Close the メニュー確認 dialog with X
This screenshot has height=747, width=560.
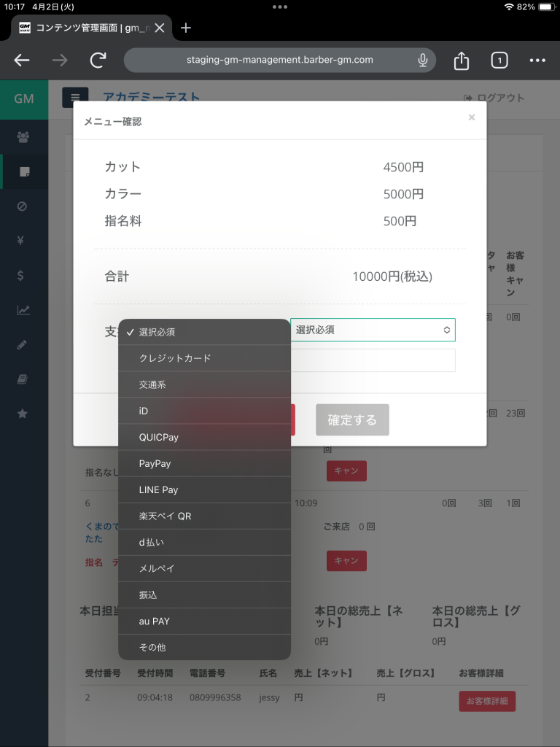click(x=472, y=117)
